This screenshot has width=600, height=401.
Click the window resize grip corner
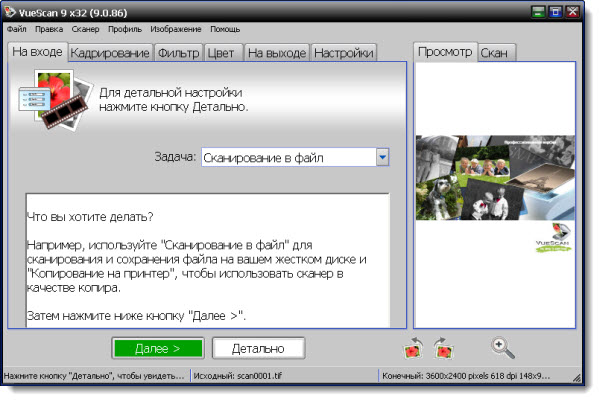coord(577,377)
